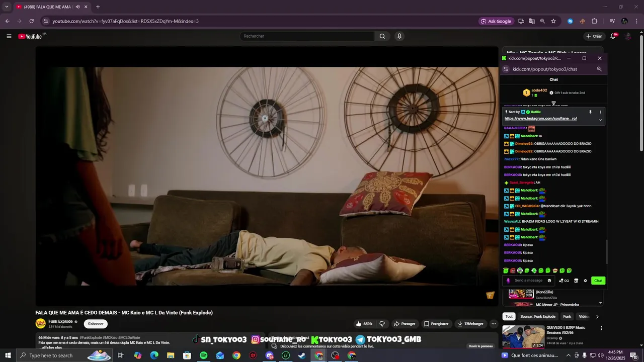644x362 pixels.
Task: Collapse the leaderboard handle above pinned message
Action: point(553,103)
